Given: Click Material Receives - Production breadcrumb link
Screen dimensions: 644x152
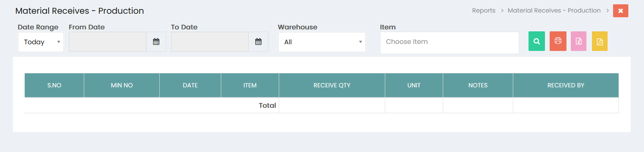Looking at the screenshot, I should tap(554, 11).
